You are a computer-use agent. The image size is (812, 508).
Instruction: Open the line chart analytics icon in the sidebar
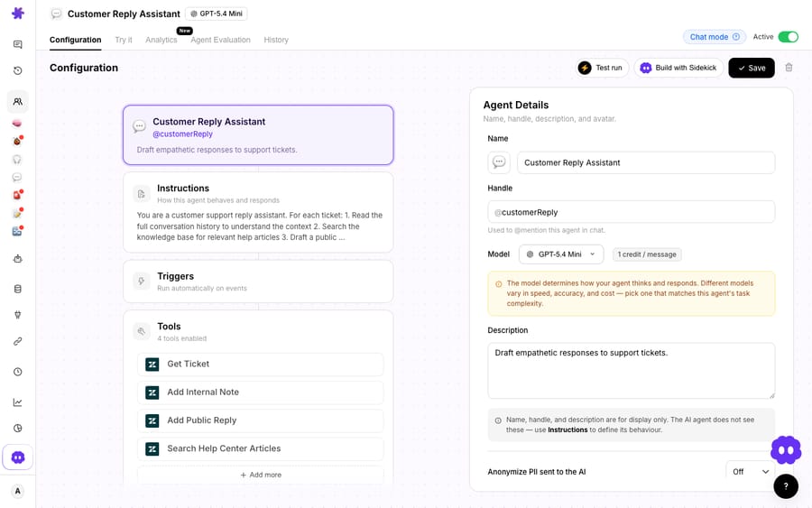point(18,402)
